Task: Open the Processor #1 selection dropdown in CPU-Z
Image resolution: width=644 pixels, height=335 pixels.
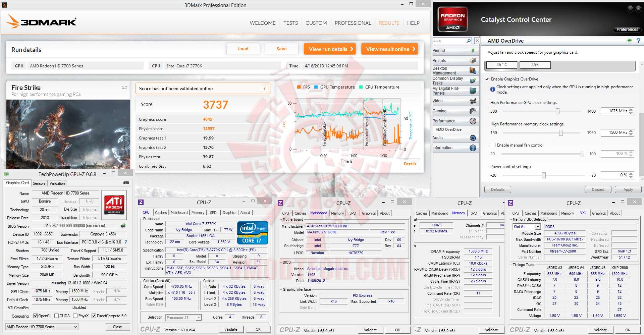Action: click(183, 318)
